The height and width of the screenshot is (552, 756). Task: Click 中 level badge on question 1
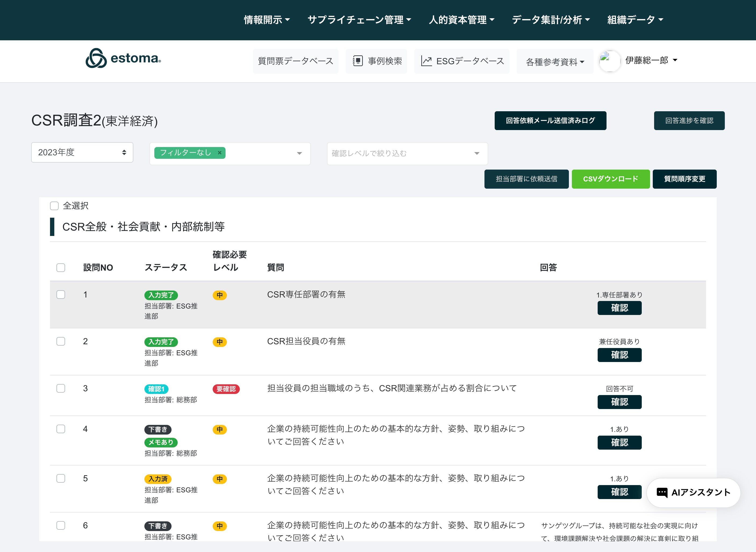(220, 295)
